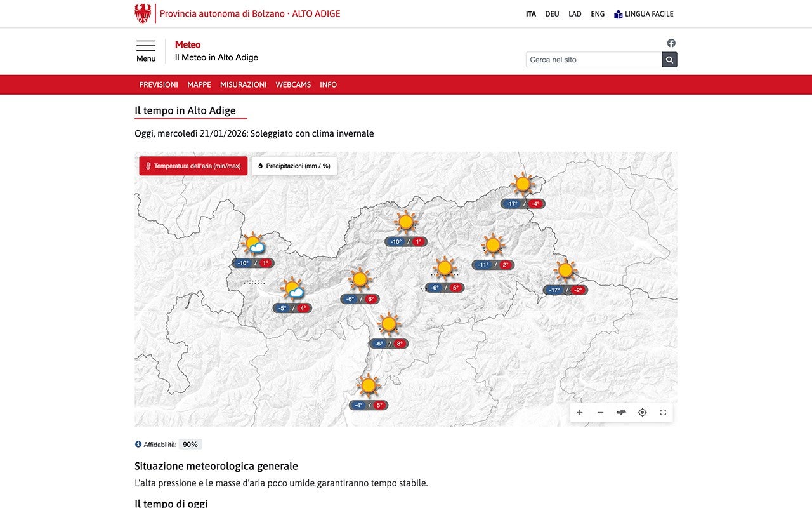This screenshot has height=508, width=812.
Task: Switch site language to DEU
Action: pos(552,14)
